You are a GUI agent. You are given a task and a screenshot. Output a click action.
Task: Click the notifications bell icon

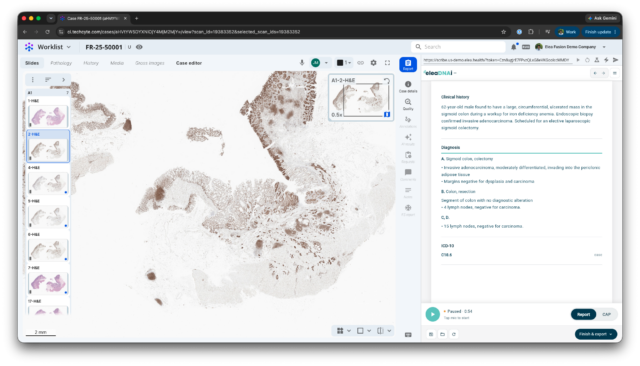[x=514, y=47]
